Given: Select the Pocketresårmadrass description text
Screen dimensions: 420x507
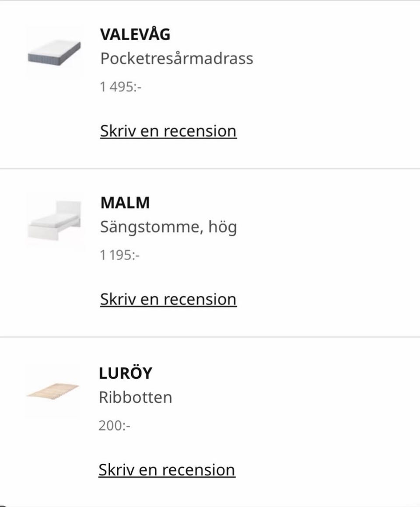Looking at the screenshot, I should click(x=177, y=59).
